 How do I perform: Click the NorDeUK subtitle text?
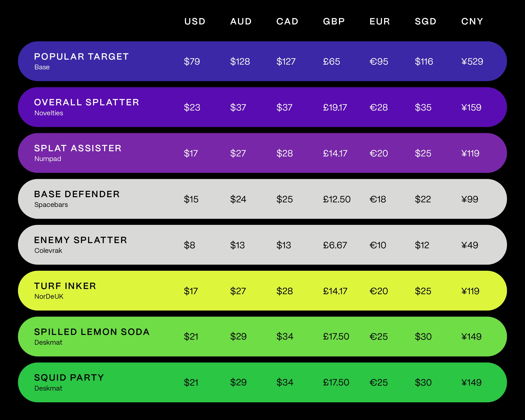point(49,297)
